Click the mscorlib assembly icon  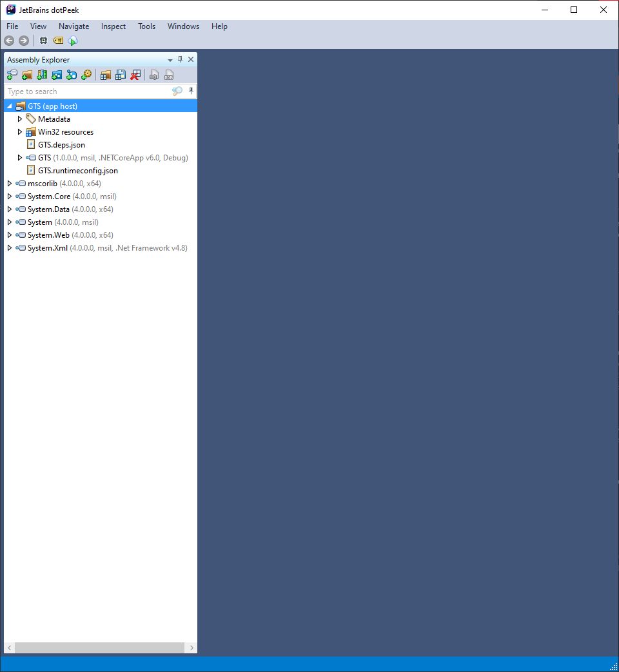[21, 184]
